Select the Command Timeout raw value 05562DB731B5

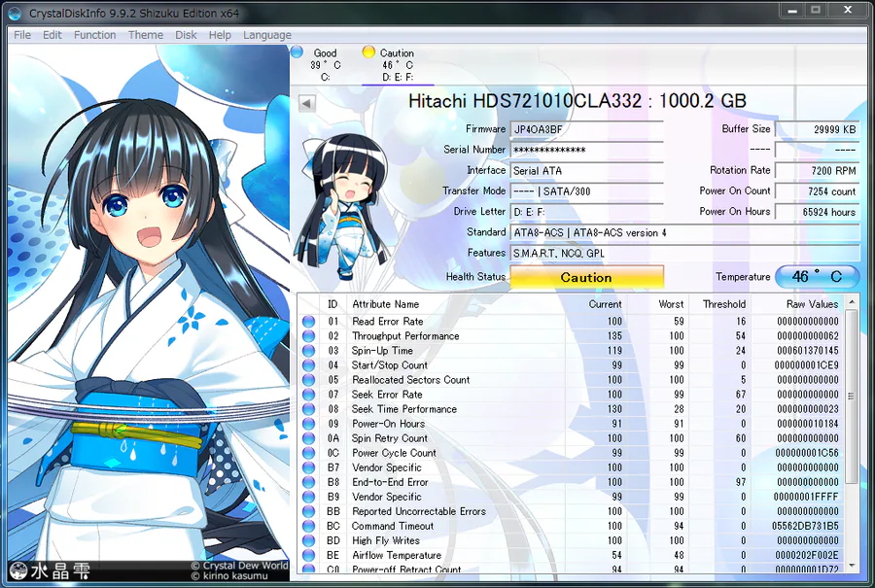point(805,526)
